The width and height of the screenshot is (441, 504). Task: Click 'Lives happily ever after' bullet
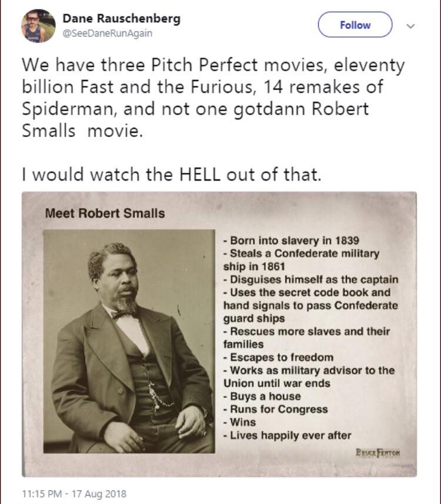tap(287, 435)
